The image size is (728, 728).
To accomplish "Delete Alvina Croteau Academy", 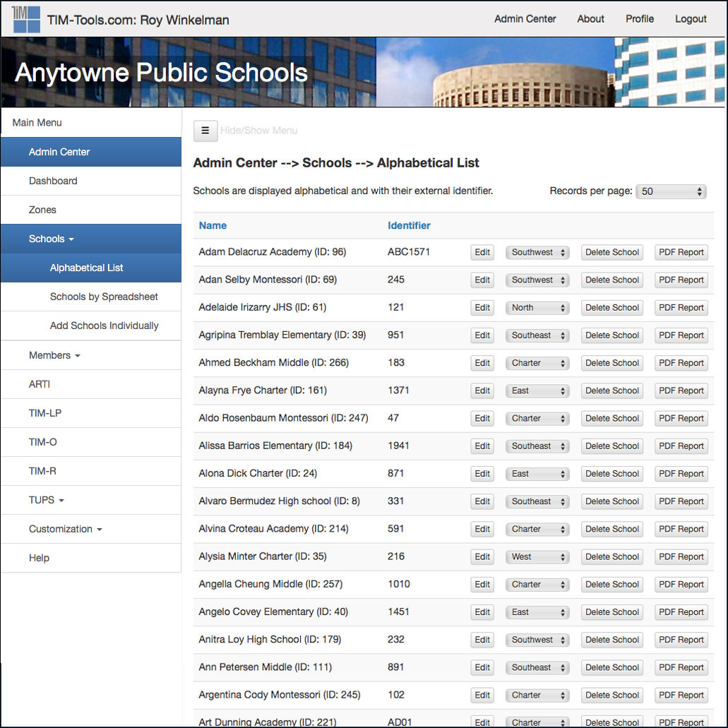I will pos(612,530).
